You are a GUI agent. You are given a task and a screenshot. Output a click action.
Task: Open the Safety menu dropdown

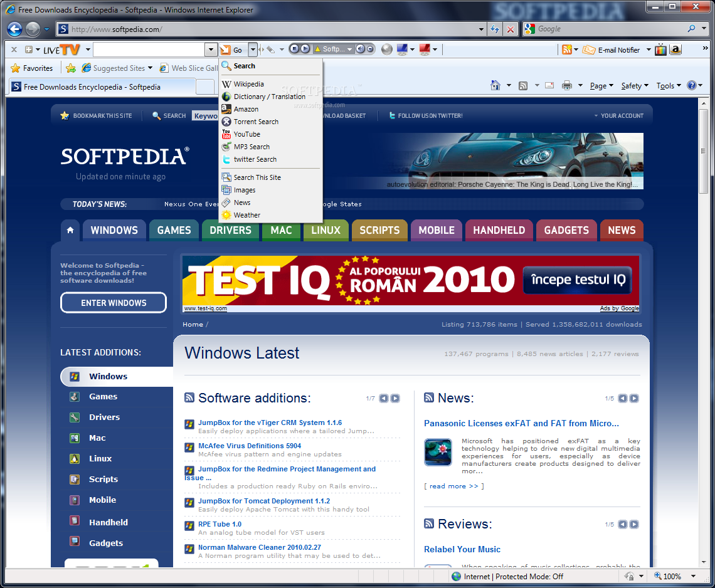[635, 86]
